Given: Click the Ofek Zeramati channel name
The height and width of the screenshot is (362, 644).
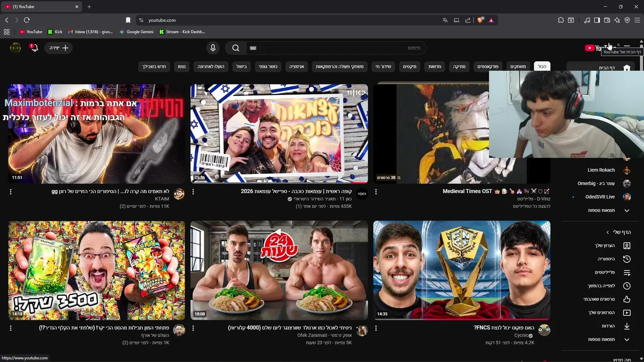Looking at the screenshot, I should [325, 335].
